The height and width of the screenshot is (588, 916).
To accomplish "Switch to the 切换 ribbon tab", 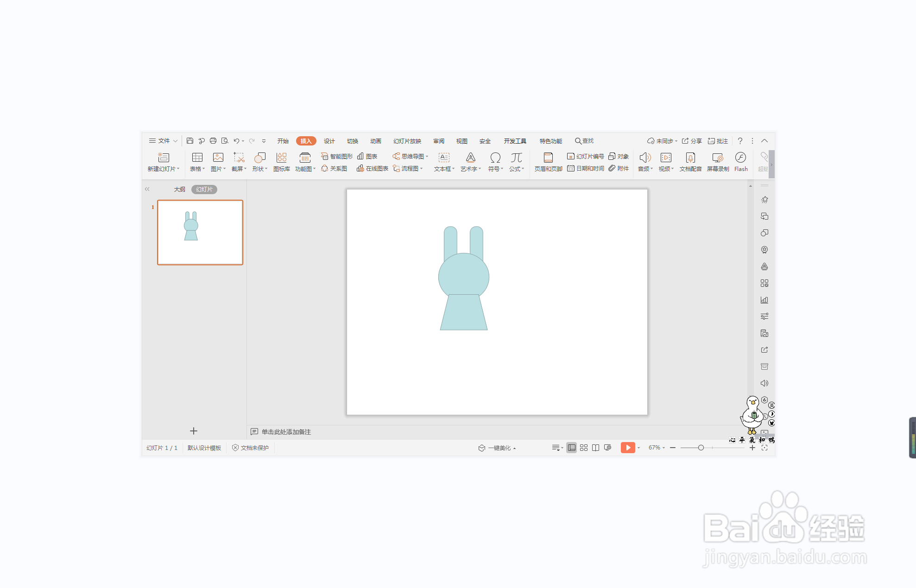I will [353, 141].
